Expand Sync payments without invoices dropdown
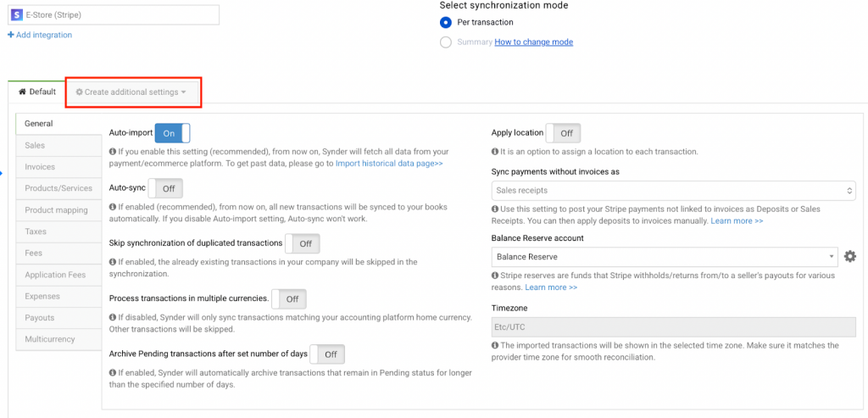 point(673,191)
